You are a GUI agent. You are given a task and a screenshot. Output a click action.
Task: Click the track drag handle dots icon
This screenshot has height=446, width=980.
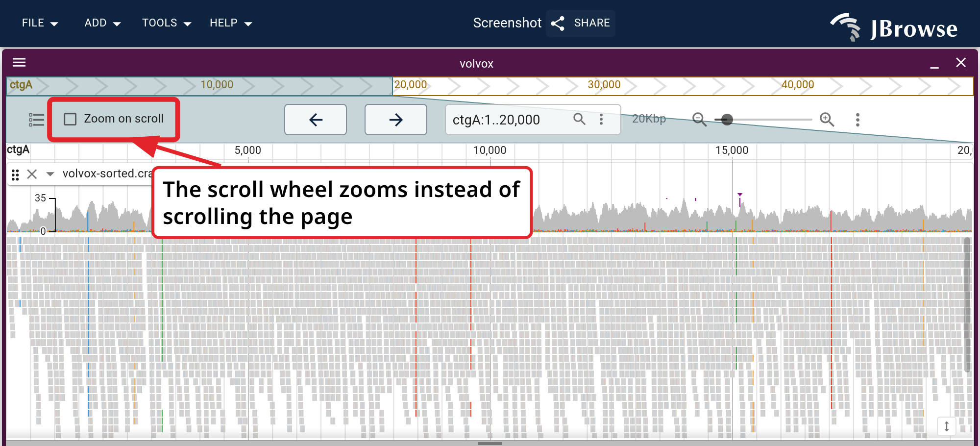15,174
